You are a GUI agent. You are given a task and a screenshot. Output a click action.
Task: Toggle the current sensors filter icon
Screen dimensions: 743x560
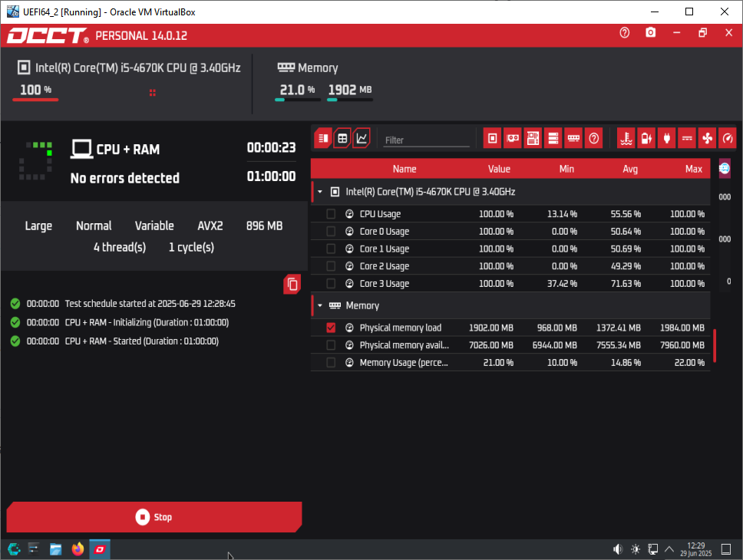[687, 138]
